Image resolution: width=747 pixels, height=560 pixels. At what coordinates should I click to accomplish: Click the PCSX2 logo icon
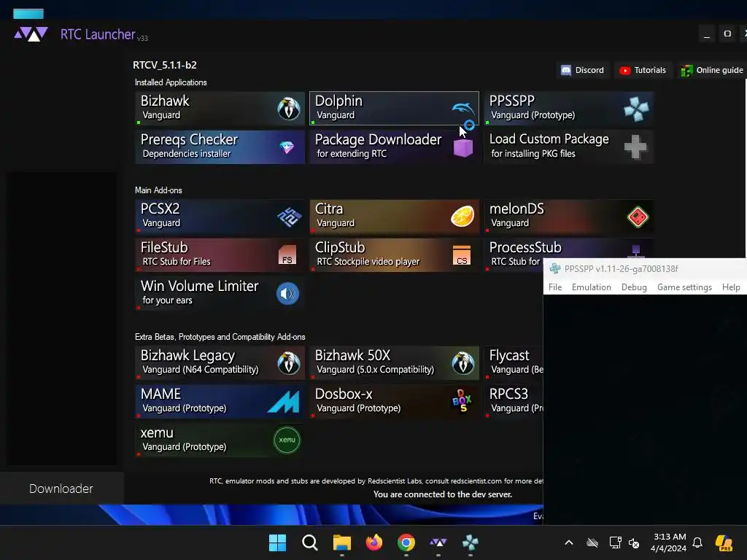289,217
